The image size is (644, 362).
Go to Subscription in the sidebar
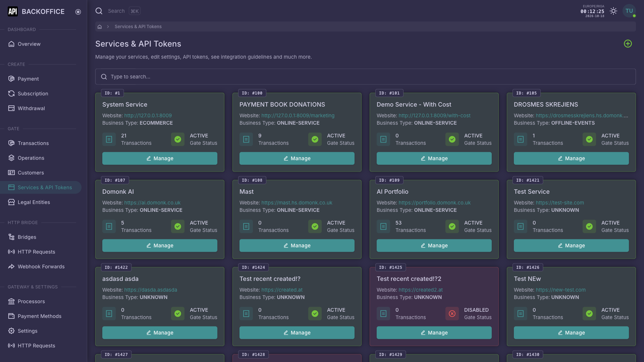click(x=41, y=94)
